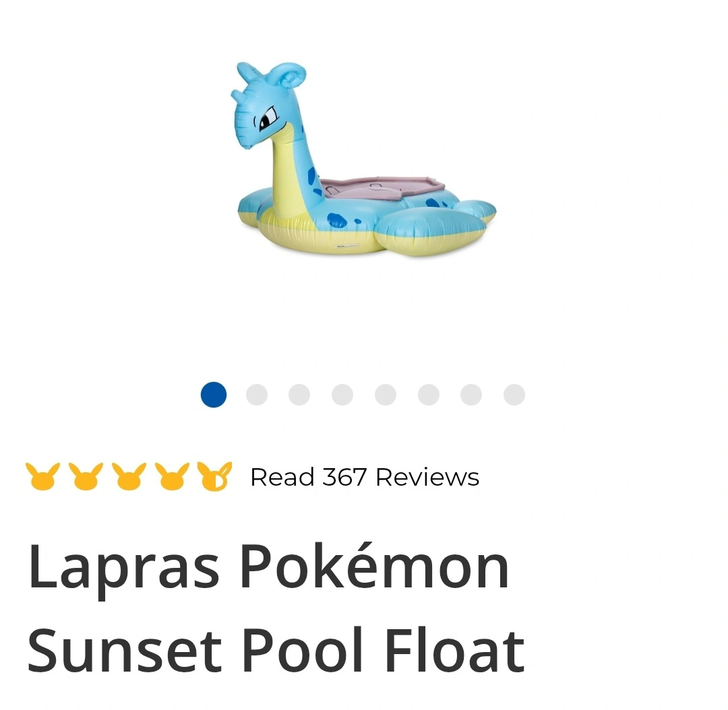Click the fourth Pikachu rating icon
Viewport: 728px width, 710px height.
coord(172,477)
